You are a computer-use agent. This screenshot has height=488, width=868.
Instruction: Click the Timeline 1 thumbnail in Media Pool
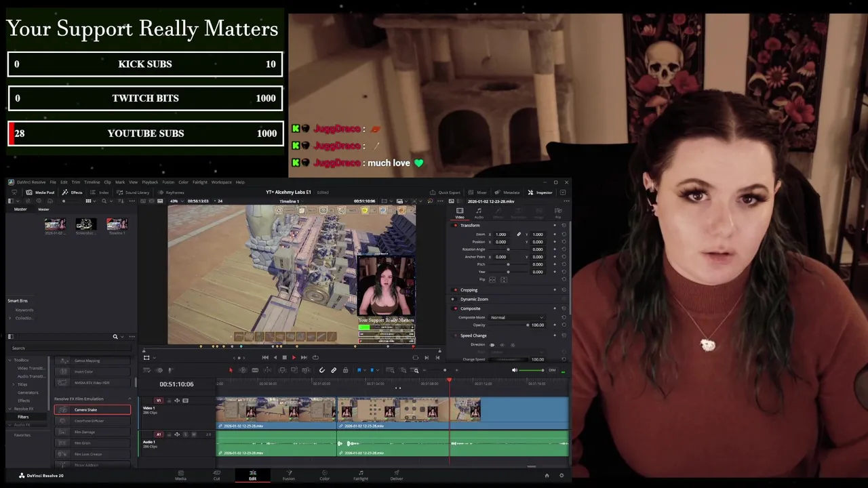117,226
